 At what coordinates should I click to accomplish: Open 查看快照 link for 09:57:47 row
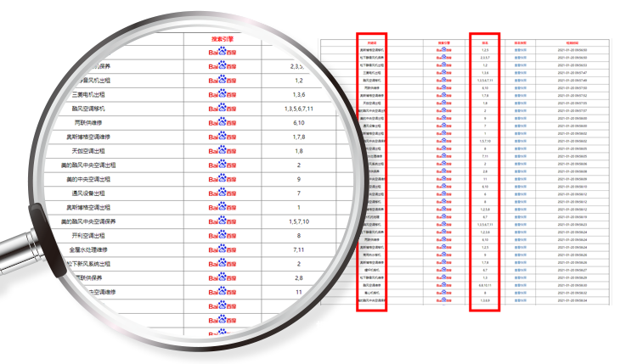pos(521,73)
